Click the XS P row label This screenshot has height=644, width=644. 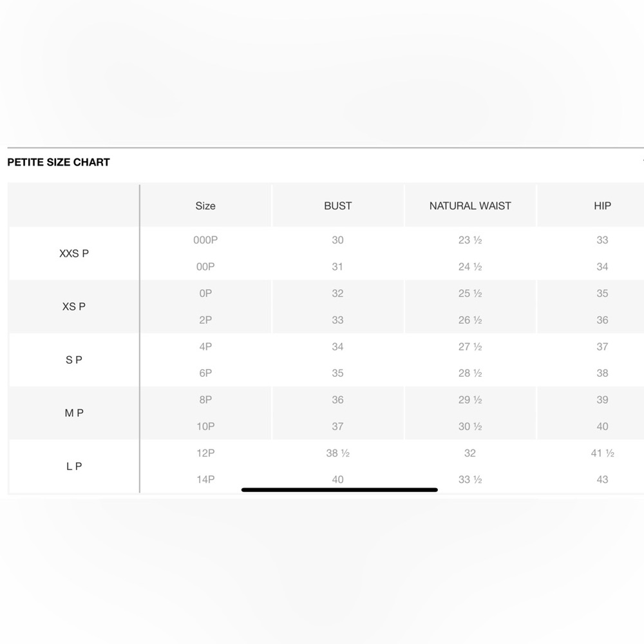point(74,307)
